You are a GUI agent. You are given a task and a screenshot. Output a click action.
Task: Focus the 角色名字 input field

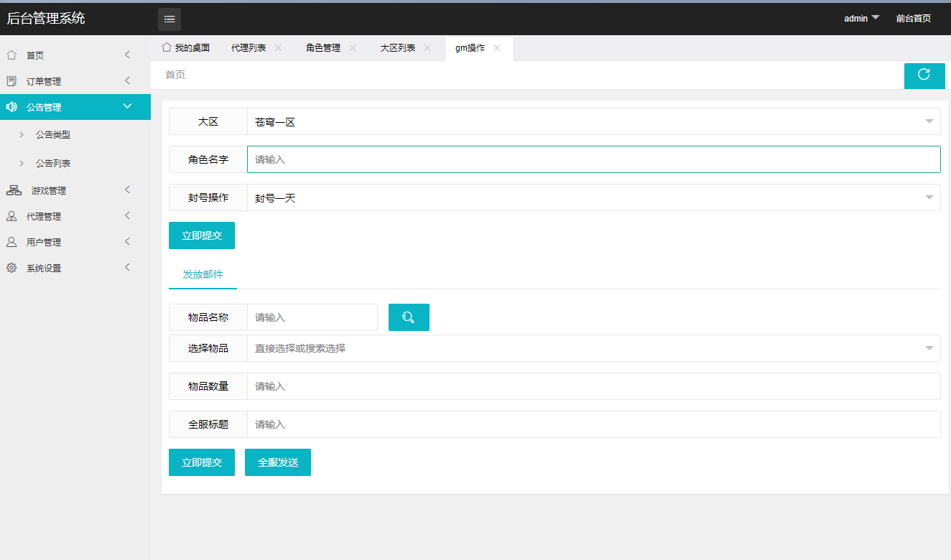pyautogui.click(x=594, y=159)
